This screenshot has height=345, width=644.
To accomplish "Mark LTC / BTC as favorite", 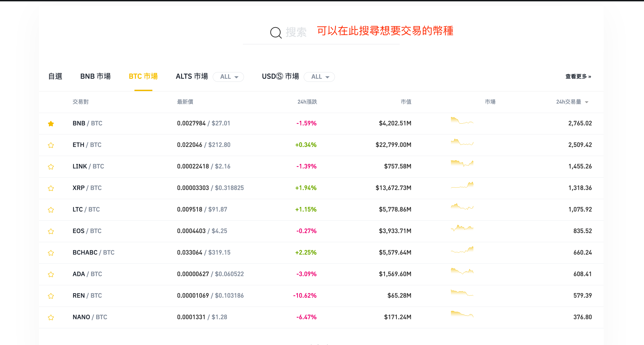I will pos(51,210).
